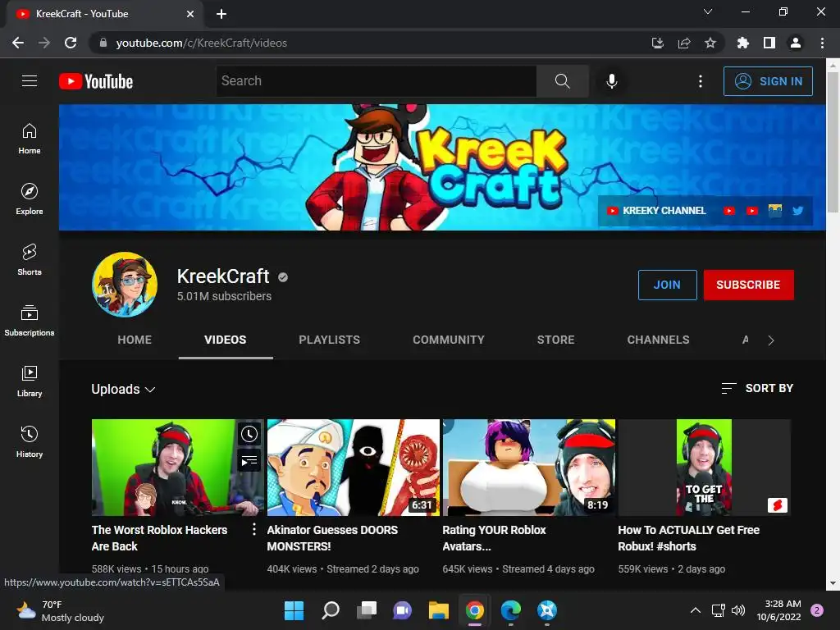Open Chrome three-dot menu
The height and width of the screenshot is (630, 840).
point(822,43)
